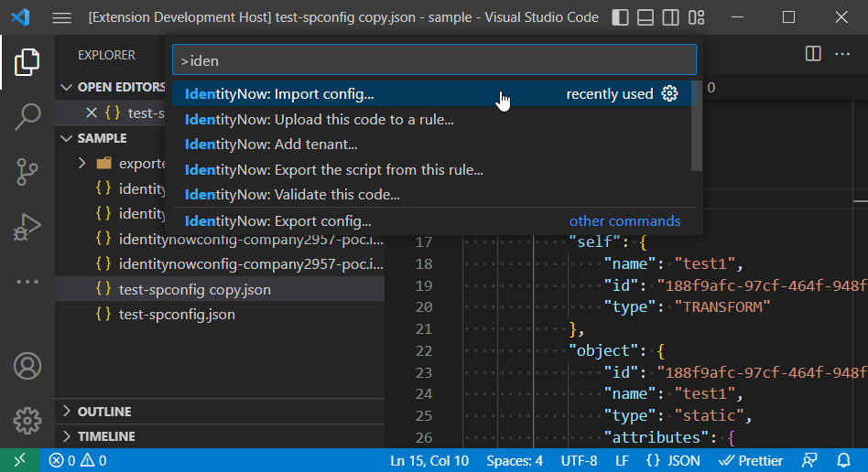The width and height of the screenshot is (868, 472).
Task: Toggle secondary side bar layout icon
Action: (x=671, y=17)
